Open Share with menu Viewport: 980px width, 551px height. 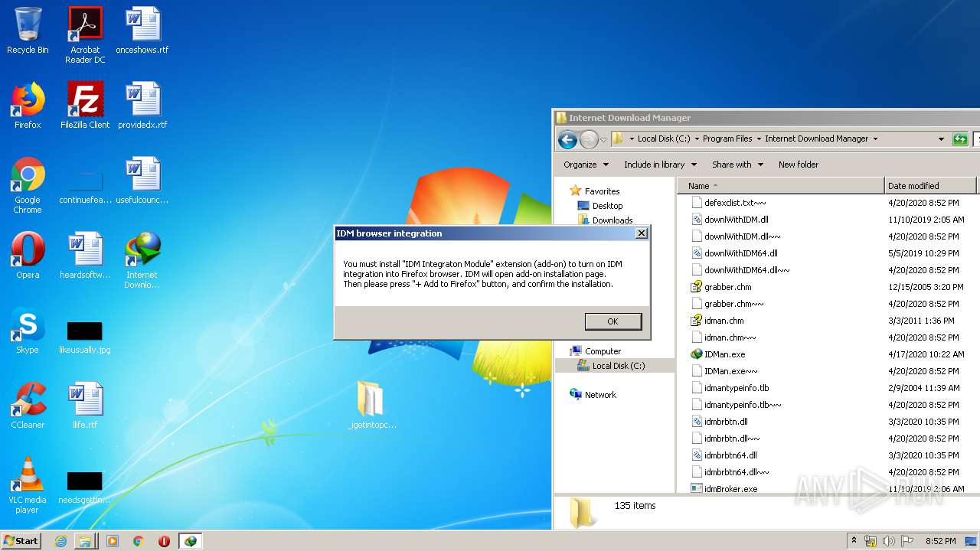coord(738,165)
